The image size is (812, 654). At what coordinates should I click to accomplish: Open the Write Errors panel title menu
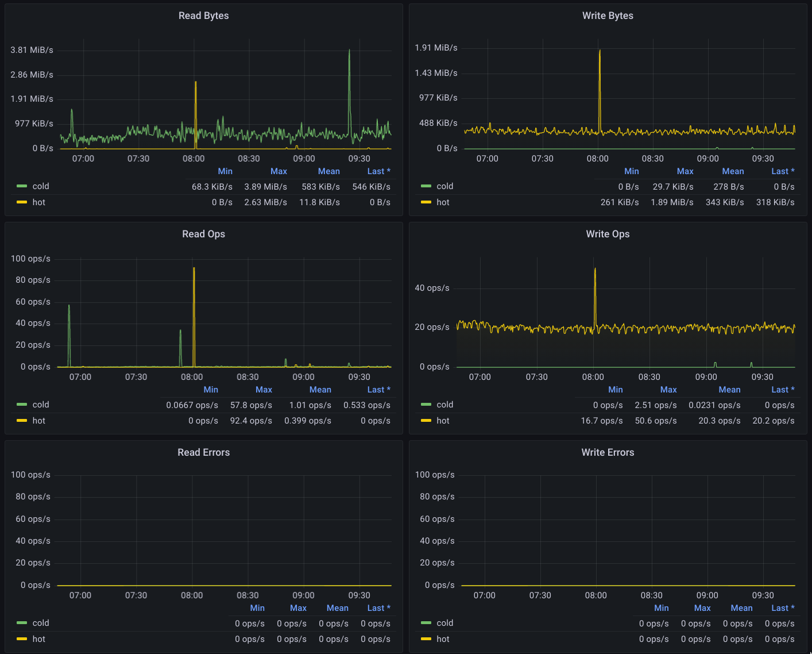[608, 452]
